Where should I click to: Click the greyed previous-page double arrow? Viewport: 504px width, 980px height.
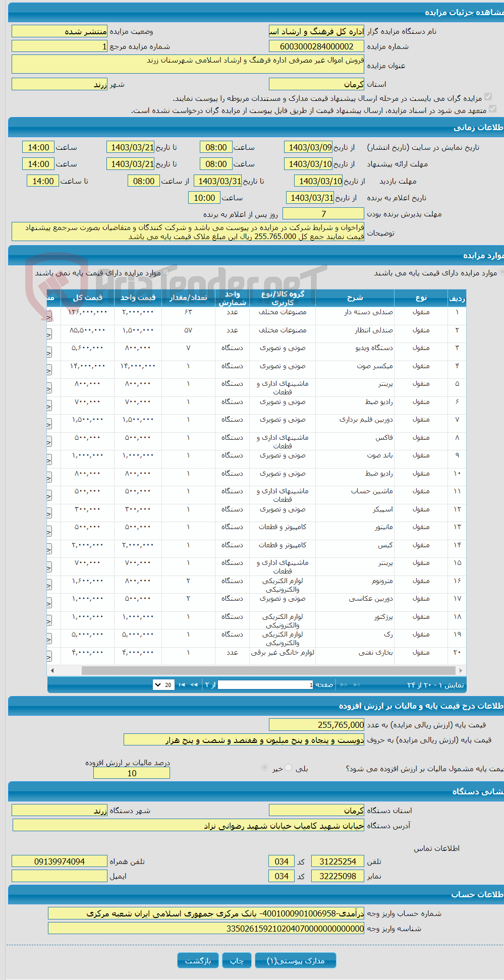[x=344, y=684]
